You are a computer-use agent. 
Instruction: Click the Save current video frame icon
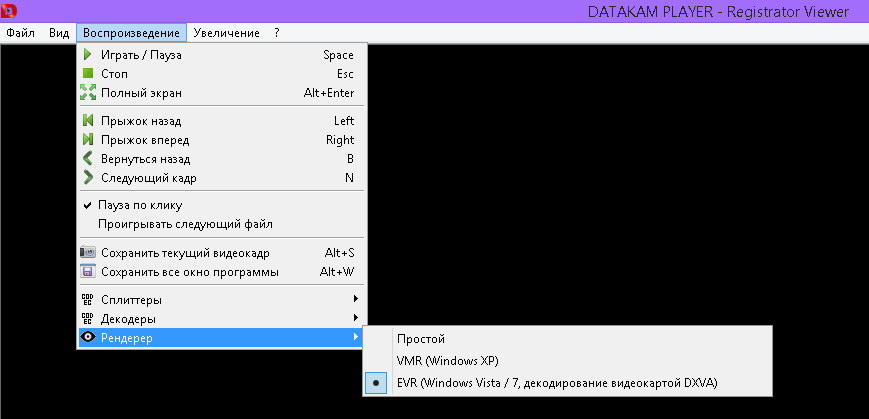click(x=88, y=253)
